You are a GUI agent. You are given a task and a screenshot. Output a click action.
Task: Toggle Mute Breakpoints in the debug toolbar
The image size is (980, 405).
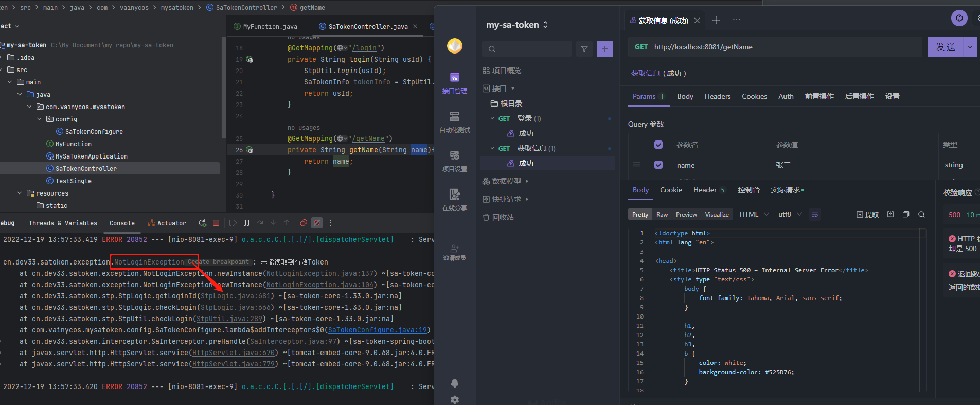(x=317, y=223)
